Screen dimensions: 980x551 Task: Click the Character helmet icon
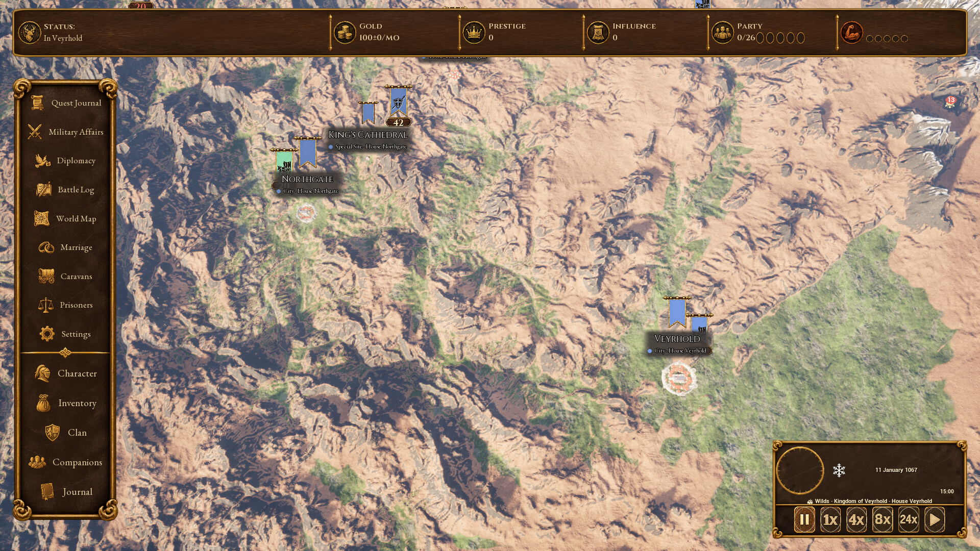point(42,373)
